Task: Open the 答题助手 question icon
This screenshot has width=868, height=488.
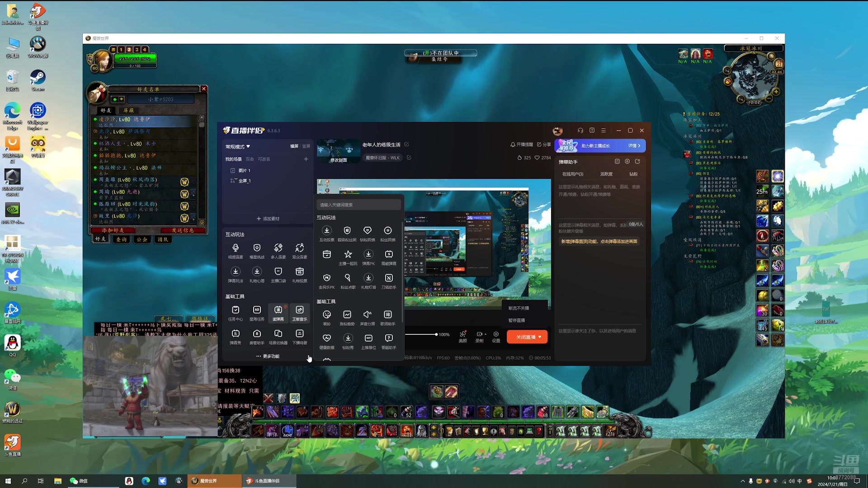Action: (x=389, y=342)
